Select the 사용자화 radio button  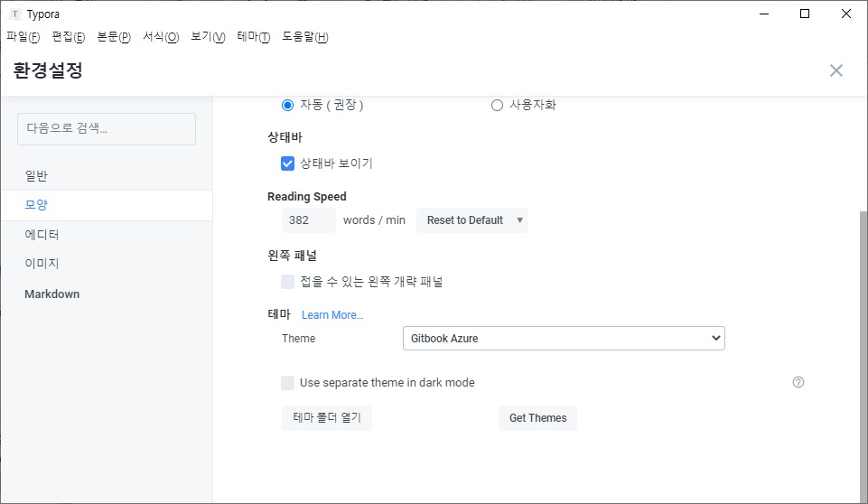point(497,106)
